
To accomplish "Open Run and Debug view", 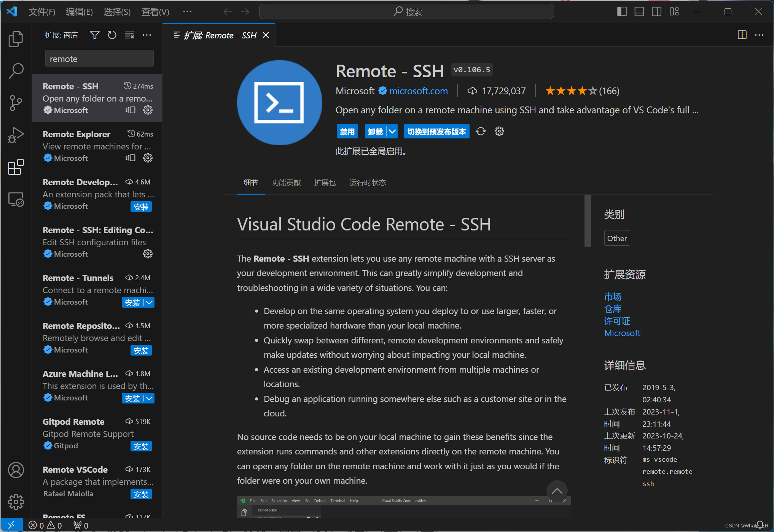I will pos(16,135).
